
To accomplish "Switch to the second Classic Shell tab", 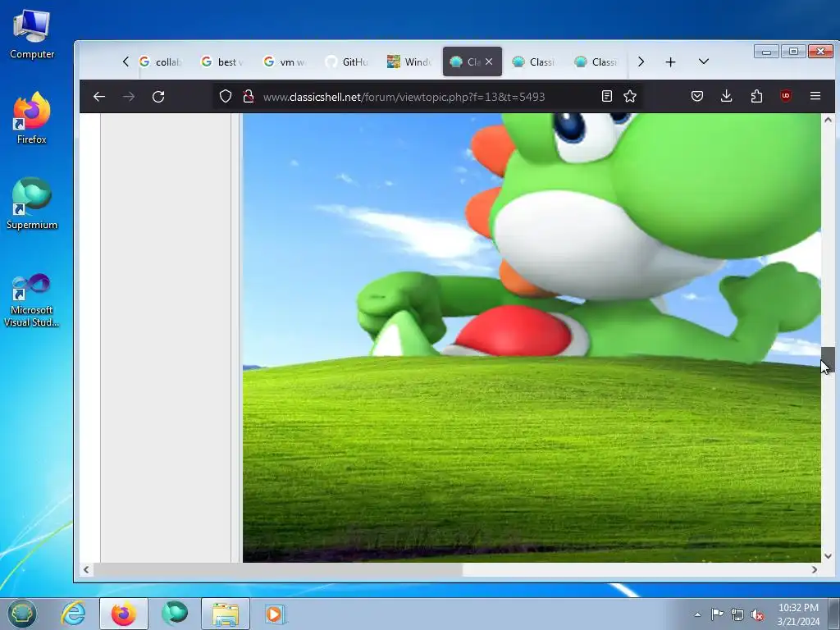I will click(x=534, y=62).
